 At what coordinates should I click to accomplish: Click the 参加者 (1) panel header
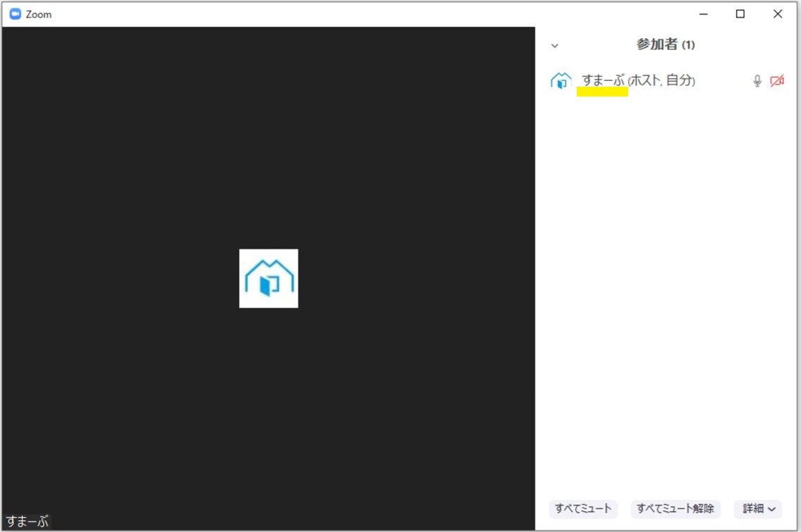(665, 44)
